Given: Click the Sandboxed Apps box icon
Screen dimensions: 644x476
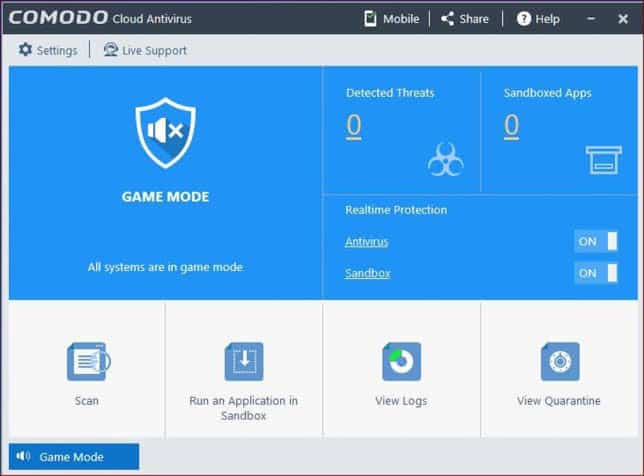Looking at the screenshot, I should pyautogui.click(x=603, y=160).
